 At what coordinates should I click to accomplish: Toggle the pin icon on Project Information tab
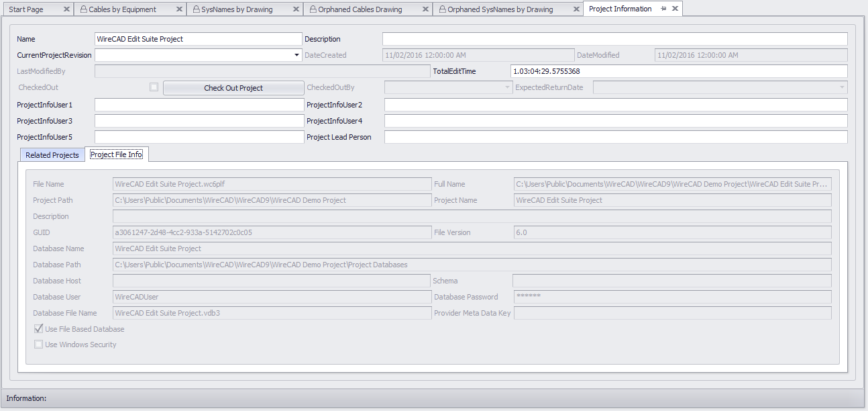click(663, 9)
